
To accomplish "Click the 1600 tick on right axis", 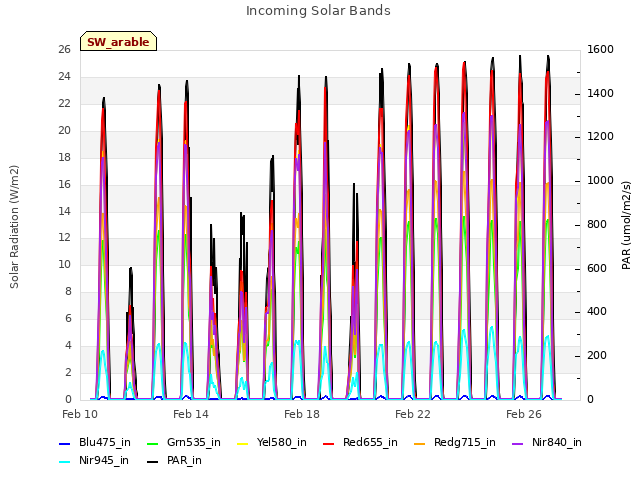I will pyautogui.click(x=600, y=49).
